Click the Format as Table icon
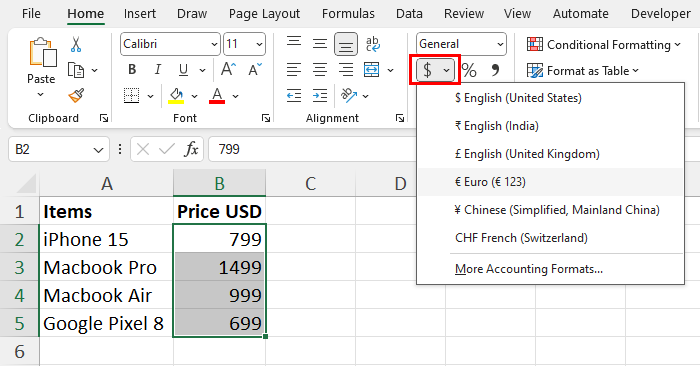The image size is (700, 366). click(x=535, y=71)
